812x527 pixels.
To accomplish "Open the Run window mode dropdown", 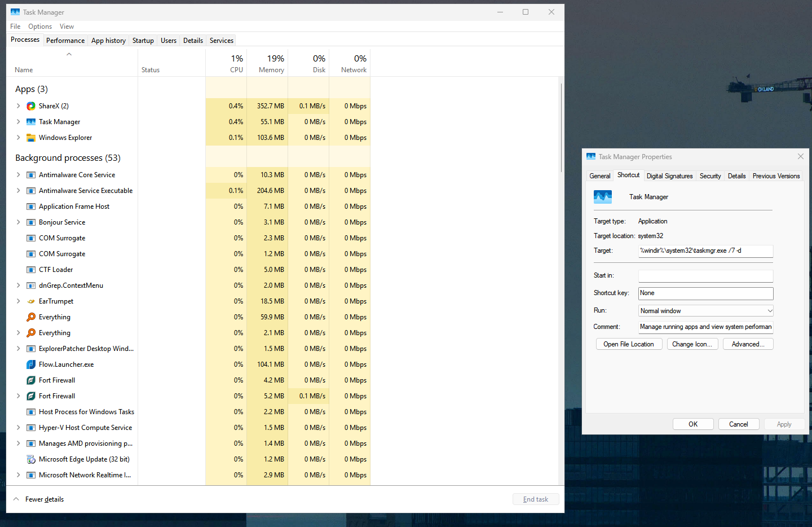I will 705,311.
